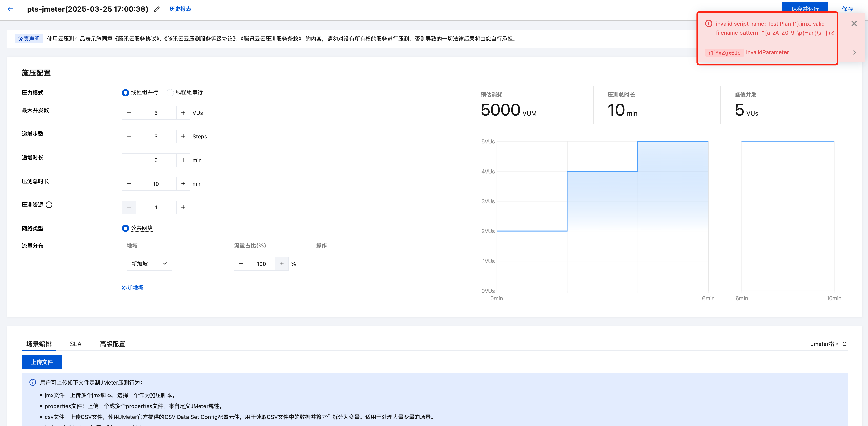868x426 pixels.
Task: Click the back arrow icon
Action: [10, 9]
